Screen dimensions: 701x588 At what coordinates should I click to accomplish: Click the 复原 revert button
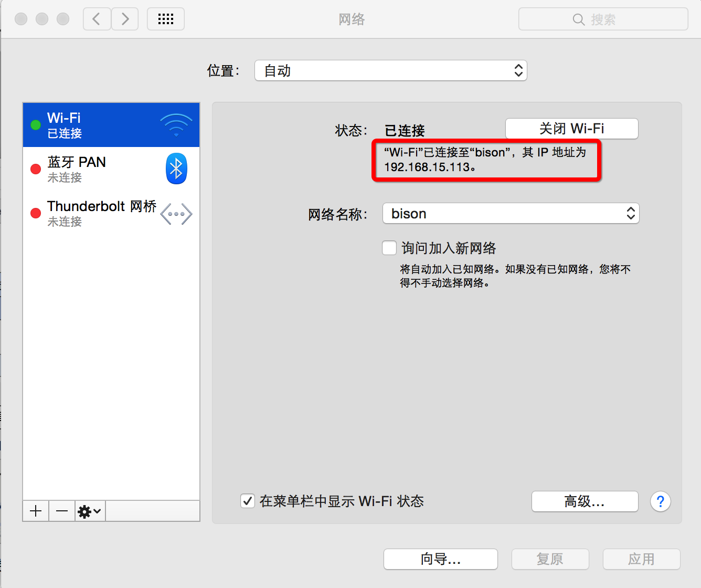tap(550, 559)
